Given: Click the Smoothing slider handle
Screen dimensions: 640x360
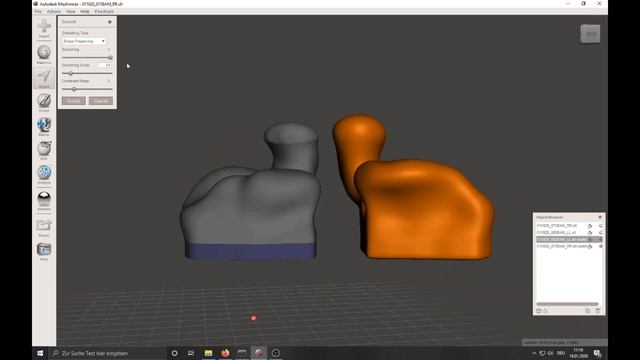Looking at the screenshot, I should click(110, 58).
